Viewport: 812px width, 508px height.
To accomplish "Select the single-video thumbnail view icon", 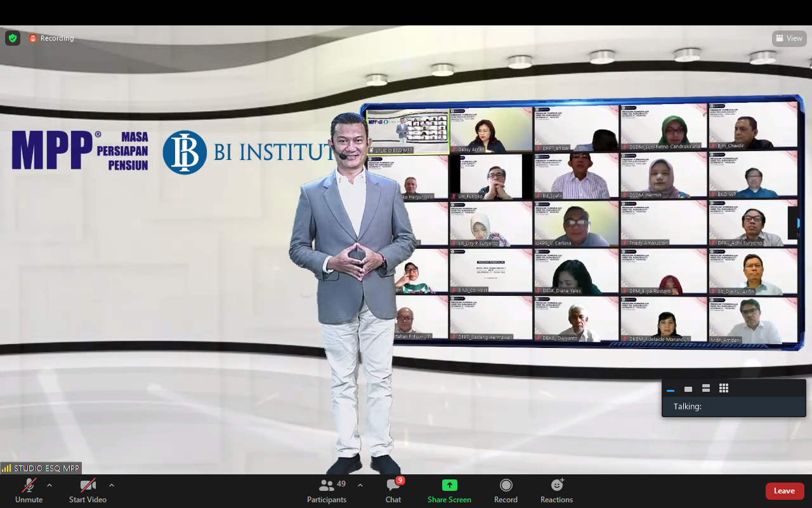I will 688,389.
